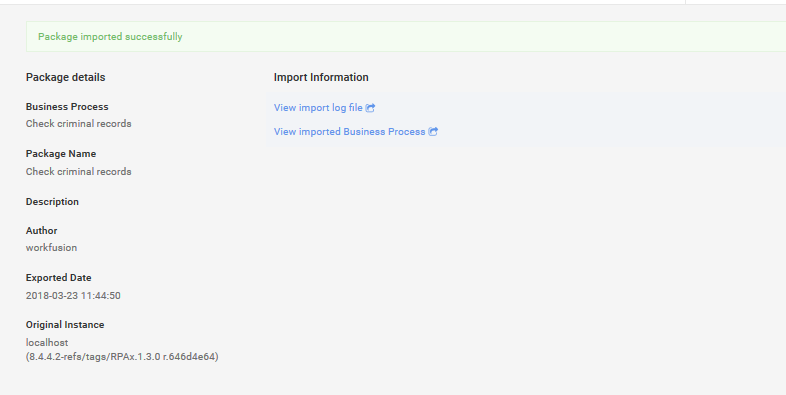
Task: Select the 2018-03-23 11:44:50 timestamp
Action: coord(73,296)
